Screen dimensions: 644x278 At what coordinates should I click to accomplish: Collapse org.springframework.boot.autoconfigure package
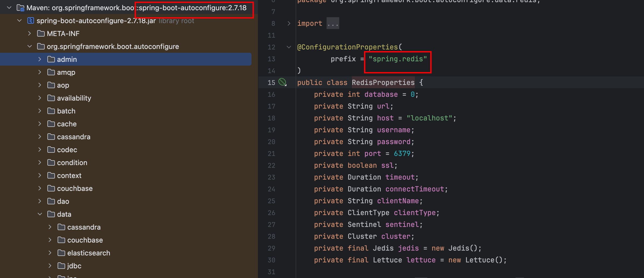[30, 47]
